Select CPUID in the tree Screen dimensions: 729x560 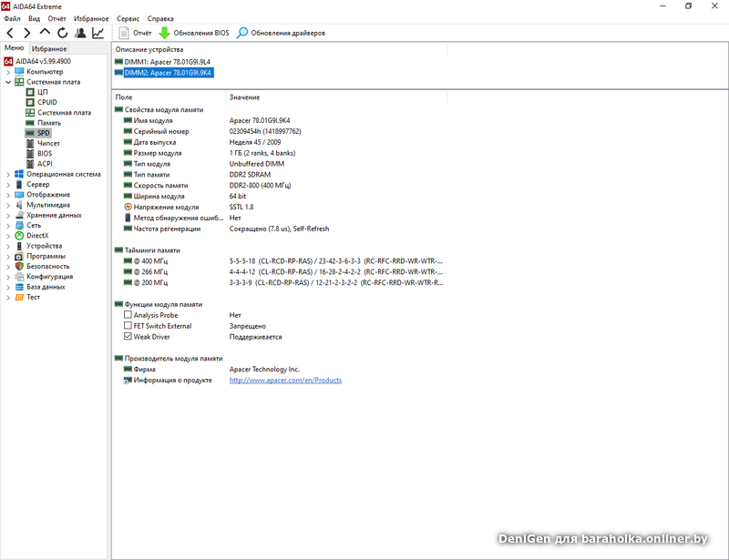click(x=47, y=102)
